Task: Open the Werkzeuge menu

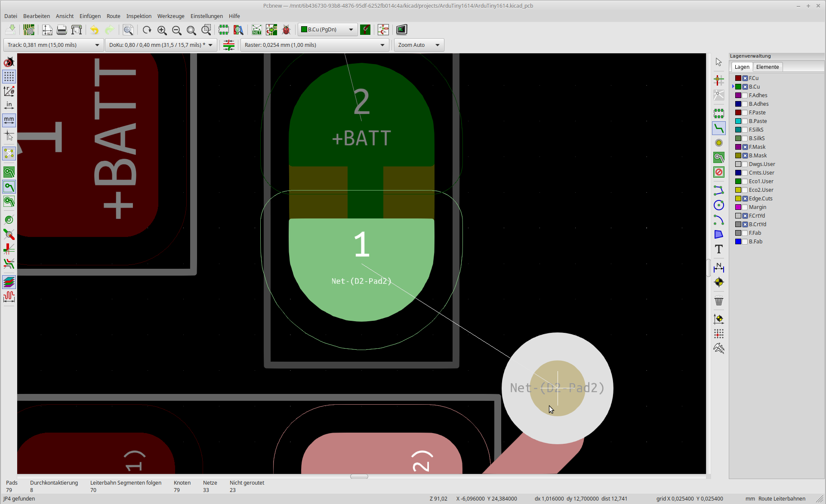Action: point(171,16)
